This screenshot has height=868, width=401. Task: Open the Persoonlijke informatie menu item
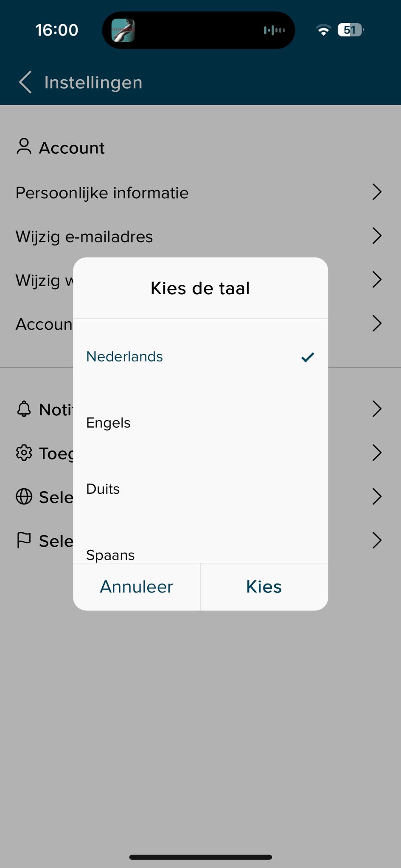102,193
